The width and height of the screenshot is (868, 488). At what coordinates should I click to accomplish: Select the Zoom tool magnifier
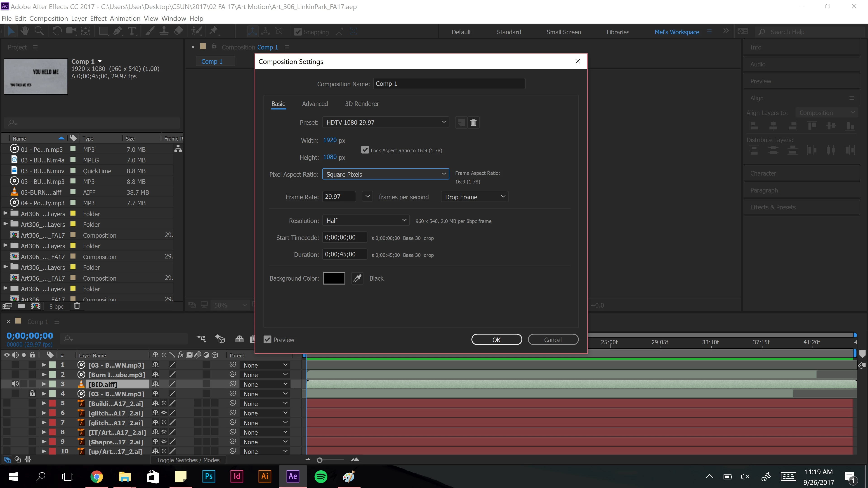(39, 31)
